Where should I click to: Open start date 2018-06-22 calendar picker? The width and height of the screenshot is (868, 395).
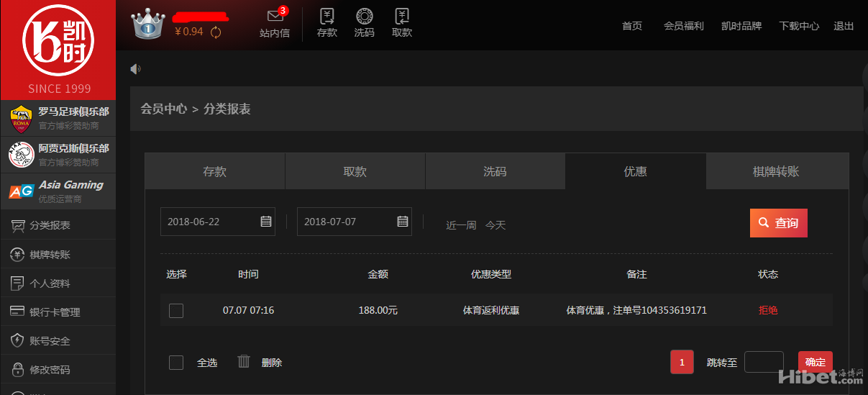(x=265, y=222)
